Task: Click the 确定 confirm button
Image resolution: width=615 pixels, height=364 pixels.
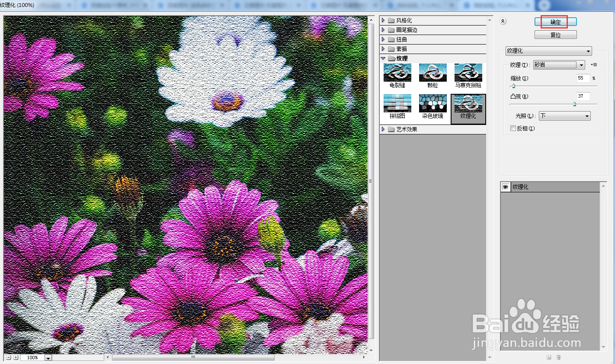Action: (x=555, y=22)
